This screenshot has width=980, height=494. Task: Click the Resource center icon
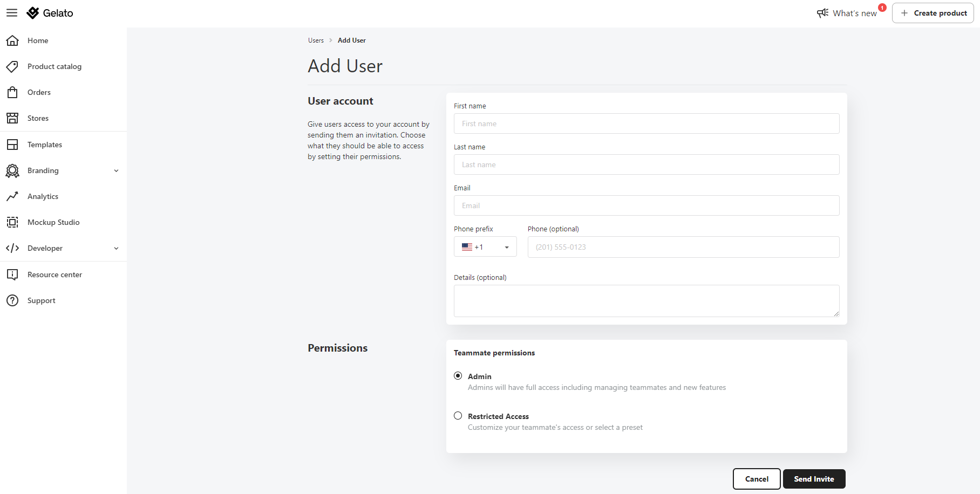12,275
